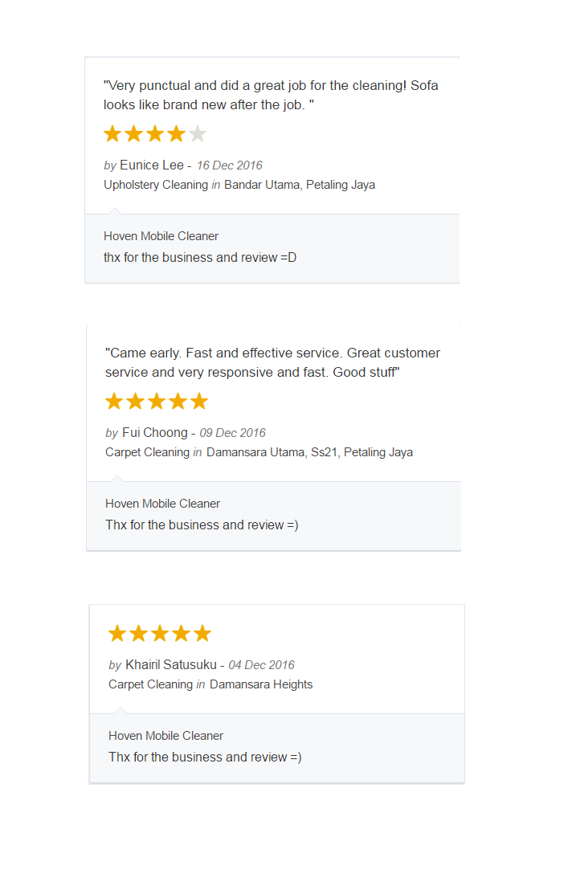588x882 pixels.
Task: Click Hoven Mobile Cleaner above the "=D" reply
Action: pos(161,236)
